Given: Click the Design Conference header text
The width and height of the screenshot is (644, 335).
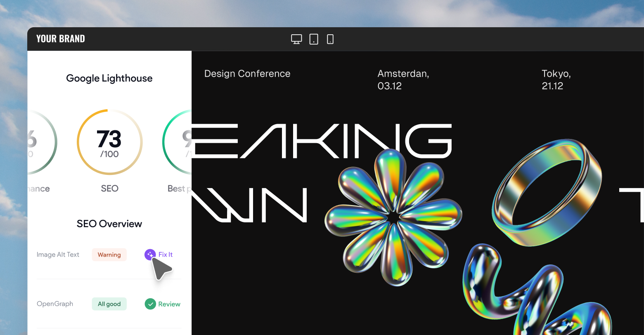Looking at the screenshot, I should (x=247, y=74).
